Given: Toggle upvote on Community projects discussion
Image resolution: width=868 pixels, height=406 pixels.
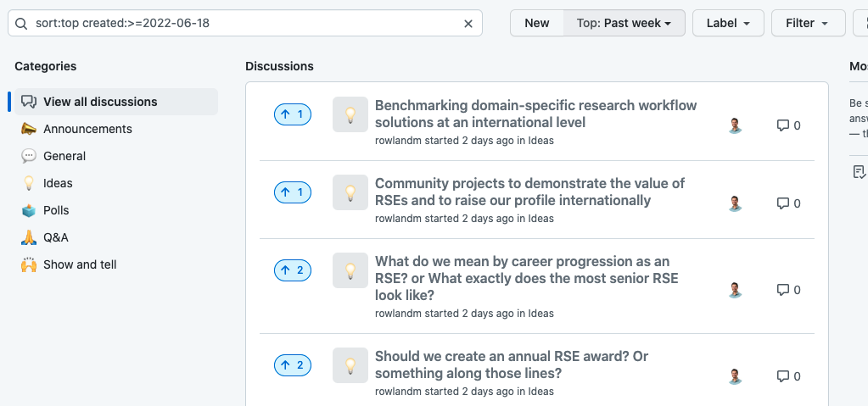Looking at the screenshot, I should pos(293,192).
